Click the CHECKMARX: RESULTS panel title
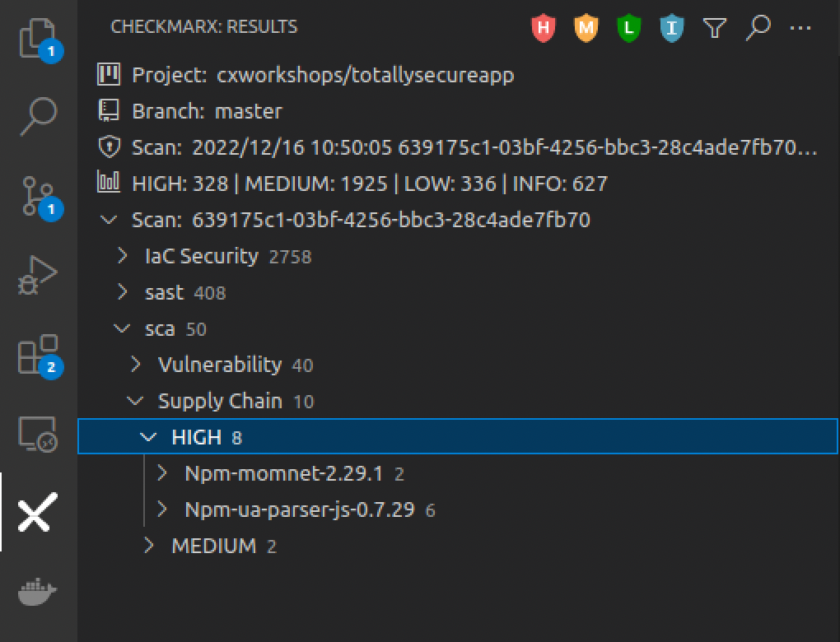 click(x=204, y=27)
